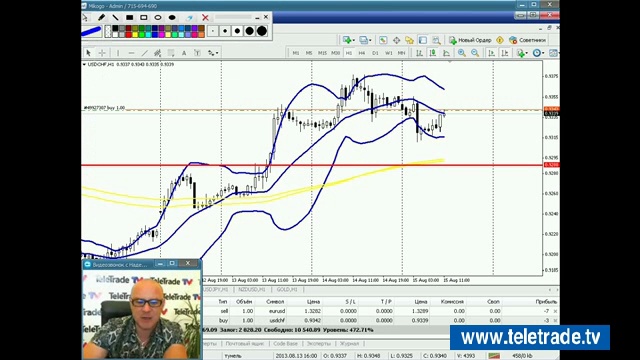Select the horizontal line tool
Screen dimensions: 640x360
[131, 53]
